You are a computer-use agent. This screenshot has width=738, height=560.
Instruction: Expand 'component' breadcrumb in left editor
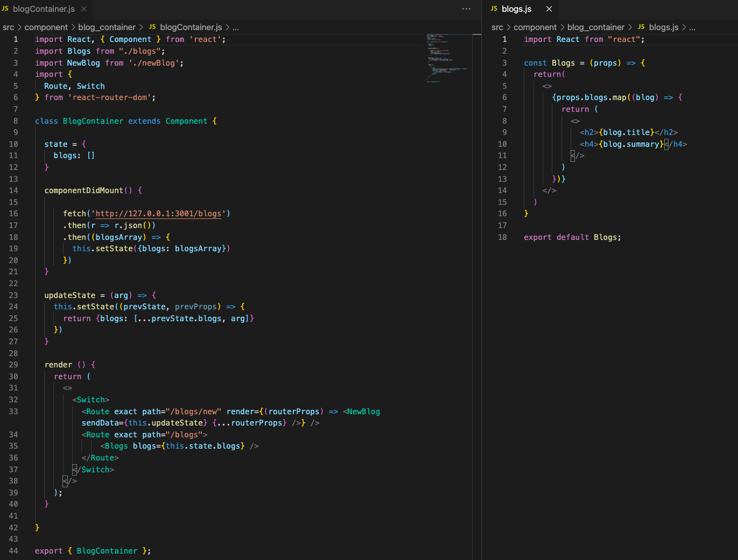coord(46,27)
